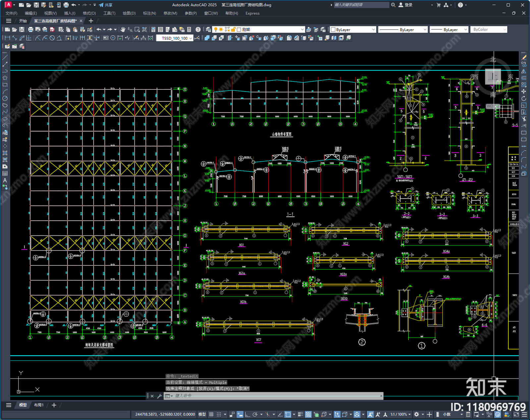Select the Line draw tool
The height and width of the screenshot is (420, 530).
(x=5, y=58)
